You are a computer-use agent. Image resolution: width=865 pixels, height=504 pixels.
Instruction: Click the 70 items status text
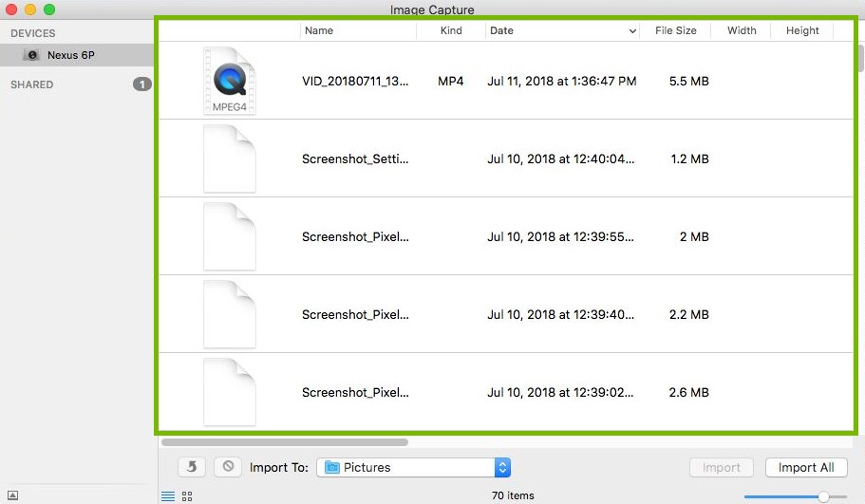click(513, 495)
